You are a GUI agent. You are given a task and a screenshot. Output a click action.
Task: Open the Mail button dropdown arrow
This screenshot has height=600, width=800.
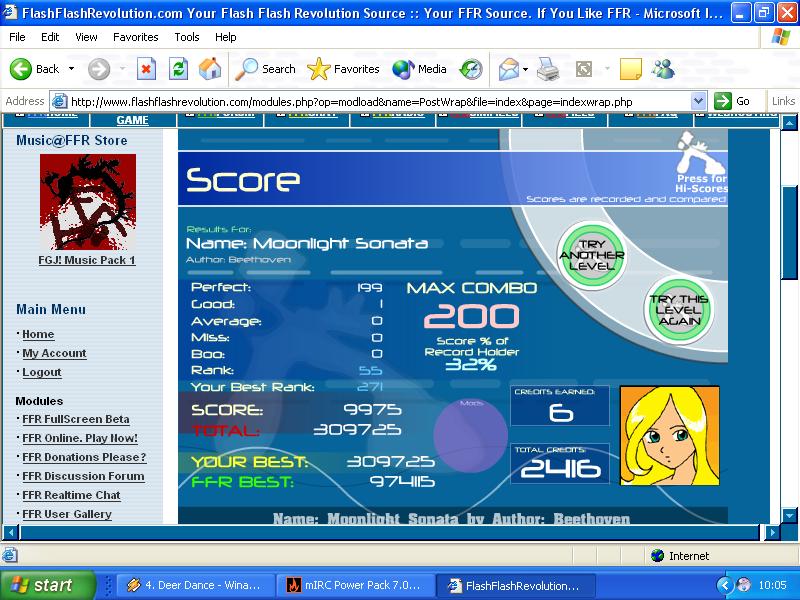[x=526, y=69]
